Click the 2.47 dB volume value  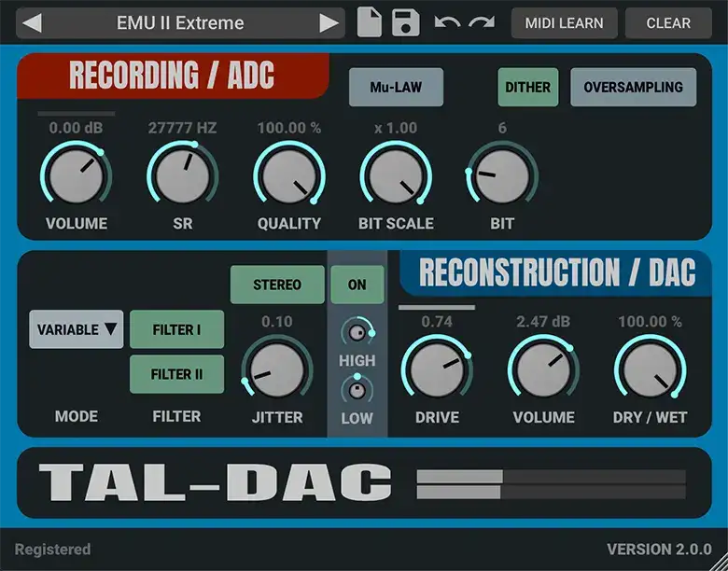[x=543, y=321]
